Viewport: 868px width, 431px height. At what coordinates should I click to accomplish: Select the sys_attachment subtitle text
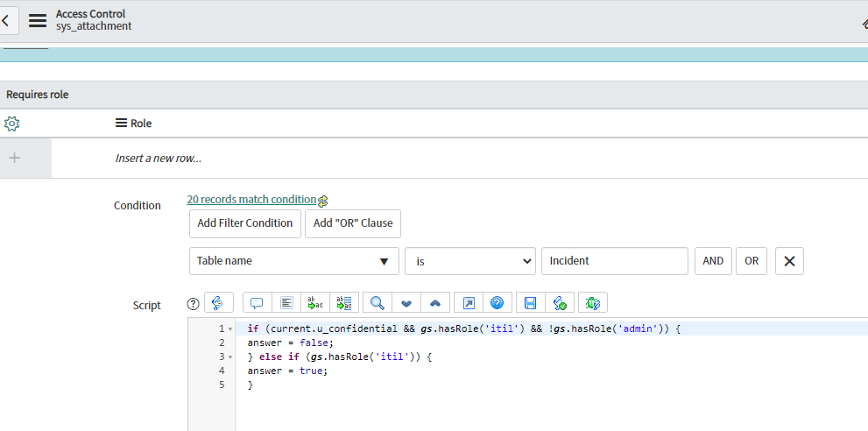tap(94, 26)
